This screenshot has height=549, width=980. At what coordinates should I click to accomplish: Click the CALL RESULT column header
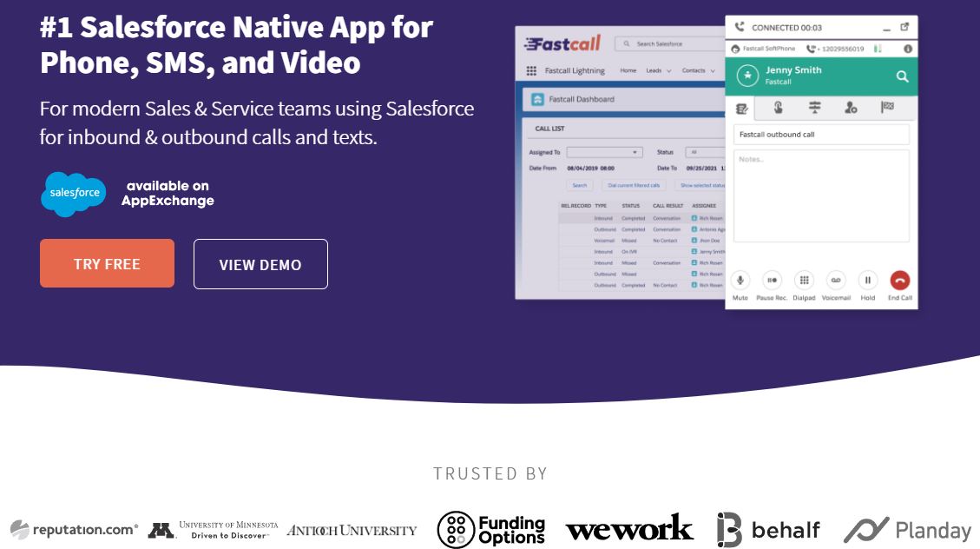click(x=668, y=206)
